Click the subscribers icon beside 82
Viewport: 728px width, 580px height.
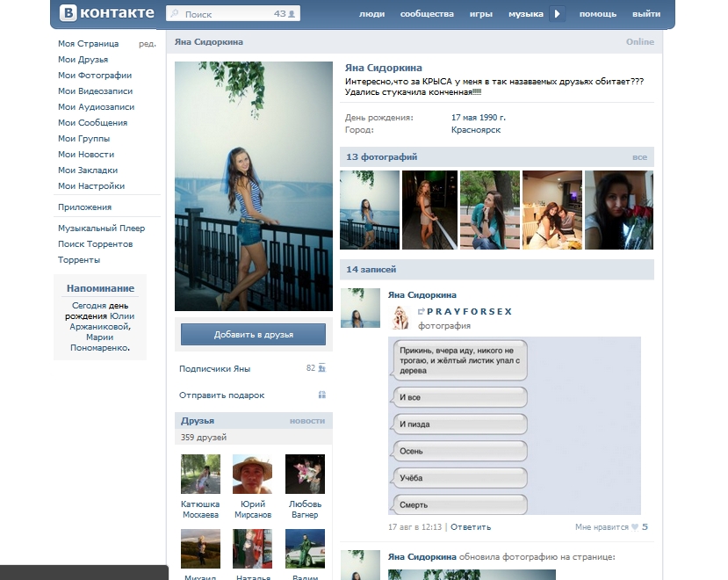[322, 368]
